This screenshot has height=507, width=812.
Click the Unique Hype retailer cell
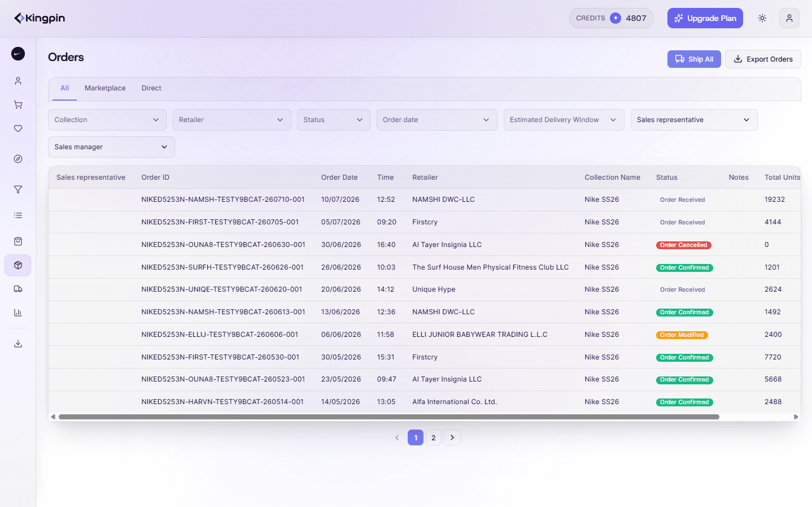[x=434, y=289]
